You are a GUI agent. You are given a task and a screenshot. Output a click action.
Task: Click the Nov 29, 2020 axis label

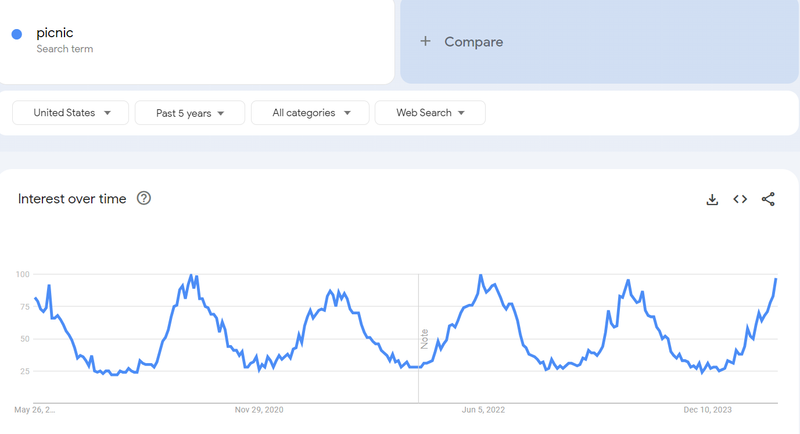259,410
